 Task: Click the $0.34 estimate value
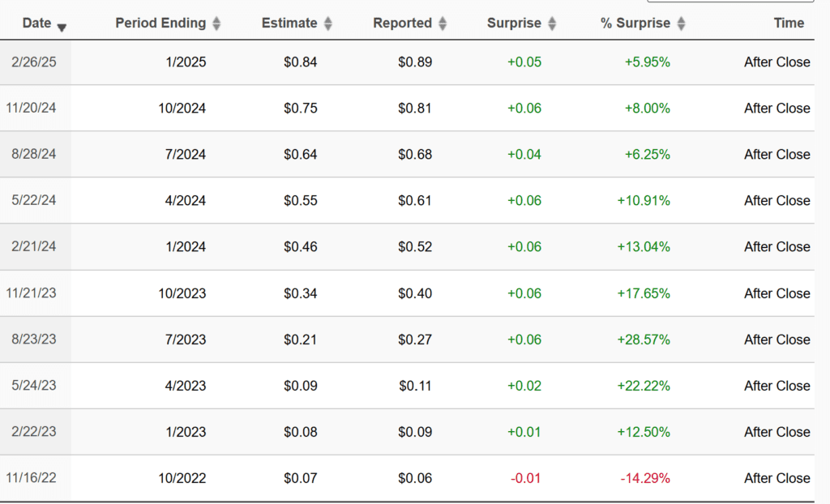(x=300, y=293)
